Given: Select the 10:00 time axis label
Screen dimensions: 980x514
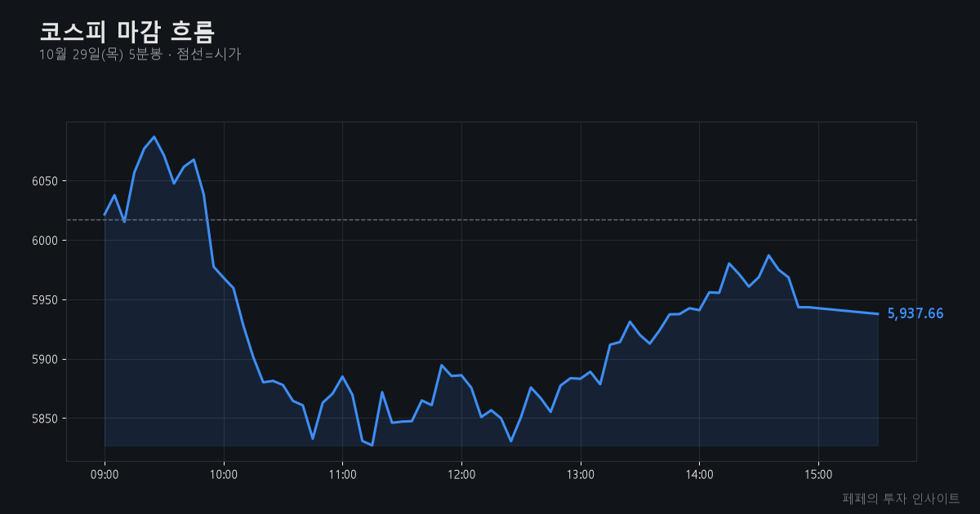Looking at the screenshot, I should [x=224, y=474].
